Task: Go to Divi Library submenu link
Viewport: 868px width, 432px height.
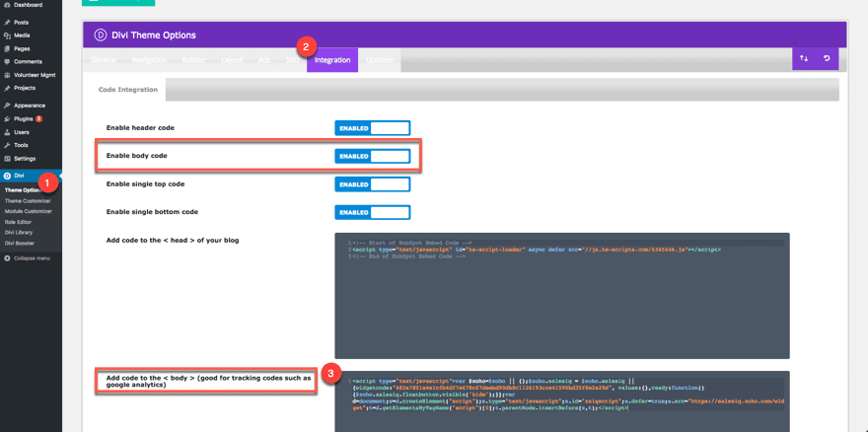Action: [x=21, y=232]
